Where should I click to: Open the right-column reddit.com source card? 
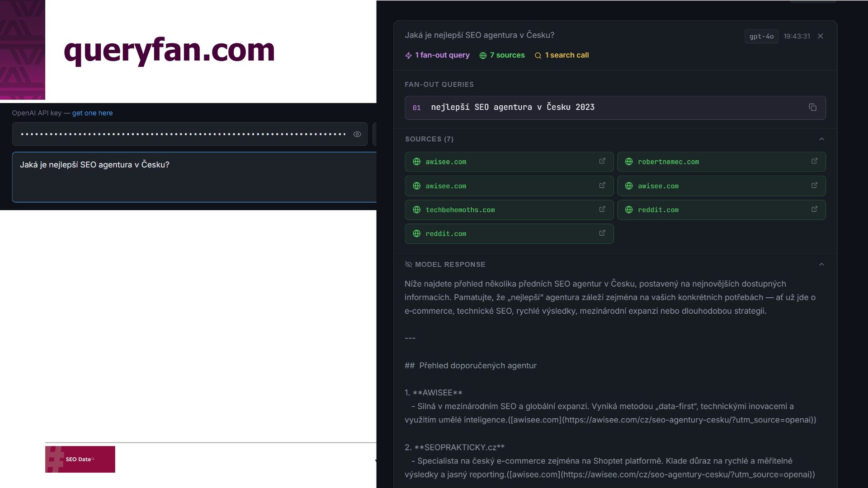[x=721, y=210]
